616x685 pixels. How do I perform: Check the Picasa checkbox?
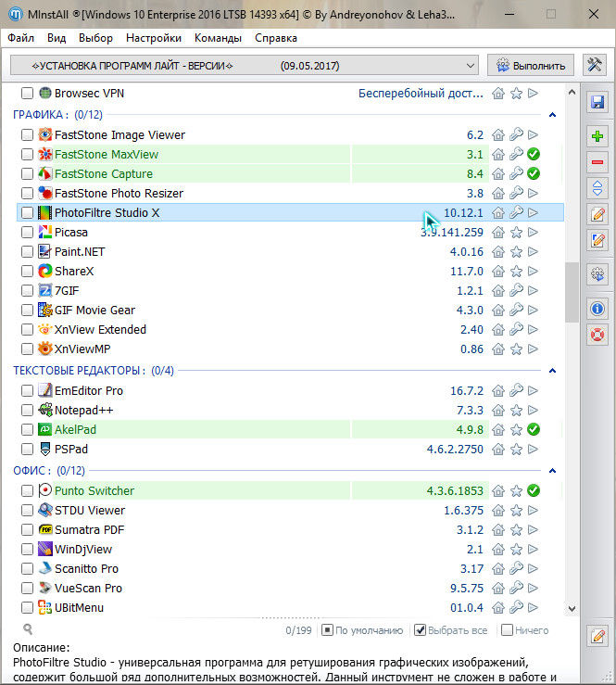pos(27,232)
